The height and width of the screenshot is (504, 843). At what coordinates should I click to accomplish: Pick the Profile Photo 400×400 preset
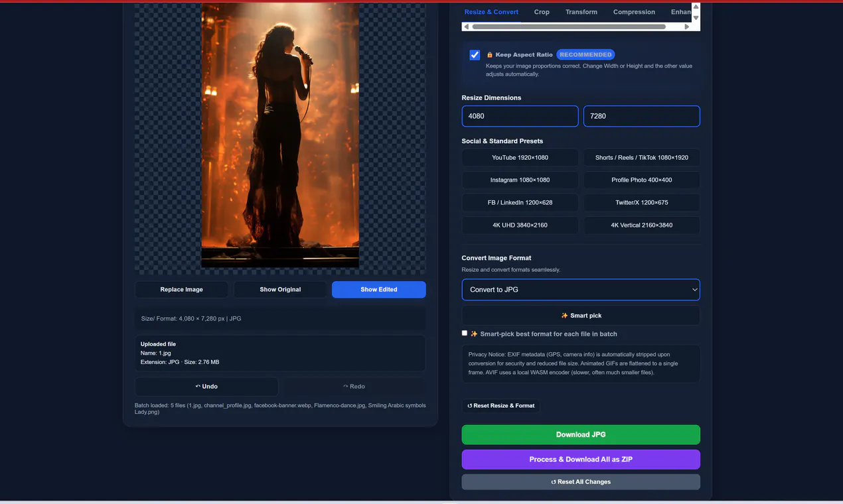[x=642, y=180]
